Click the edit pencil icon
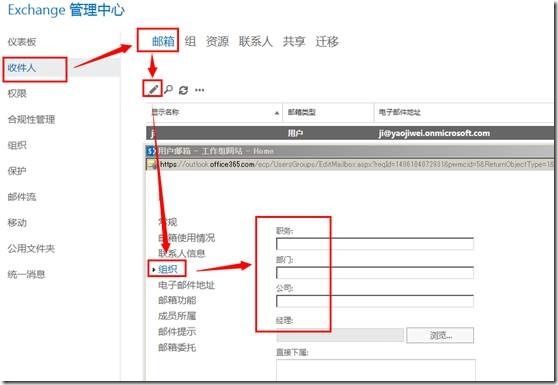This screenshot has height=385, width=558. [x=153, y=89]
